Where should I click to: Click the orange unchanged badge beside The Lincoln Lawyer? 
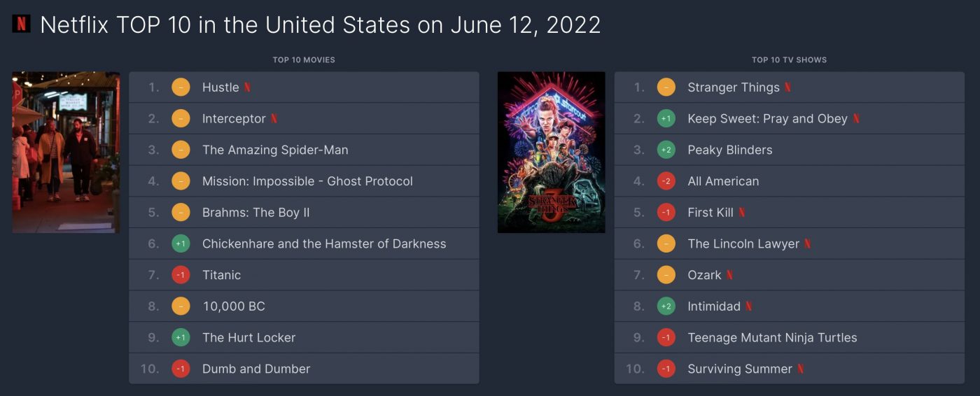coord(666,243)
